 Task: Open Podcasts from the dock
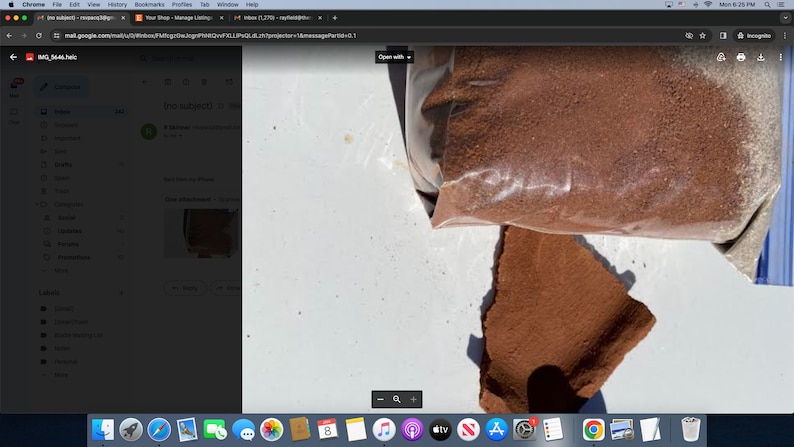pyautogui.click(x=412, y=430)
